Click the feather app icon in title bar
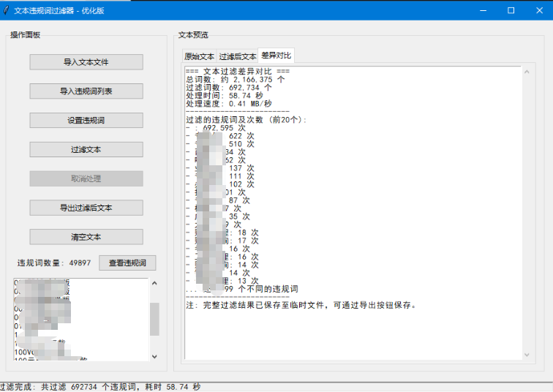 6,10
